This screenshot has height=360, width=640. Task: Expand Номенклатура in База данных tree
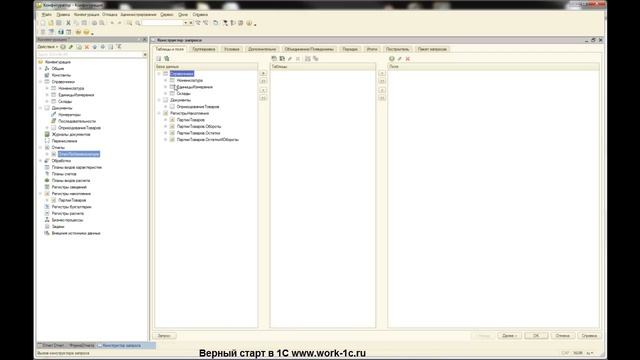pos(166,80)
